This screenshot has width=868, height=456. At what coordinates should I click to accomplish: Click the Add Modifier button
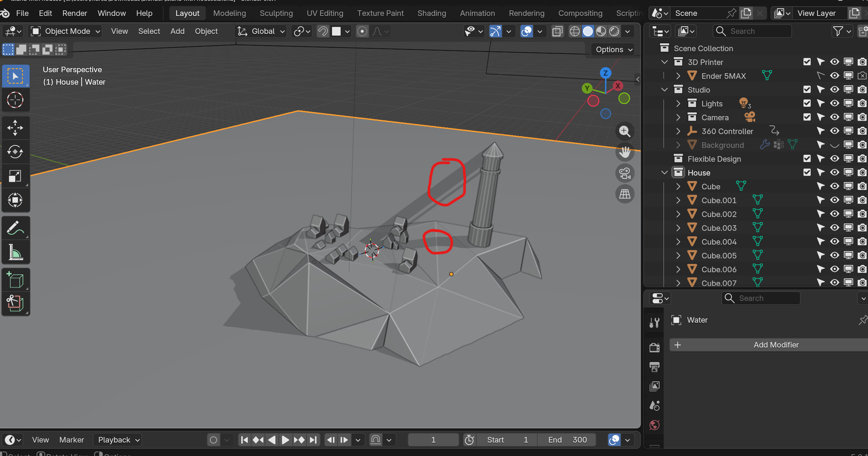tap(769, 345)
